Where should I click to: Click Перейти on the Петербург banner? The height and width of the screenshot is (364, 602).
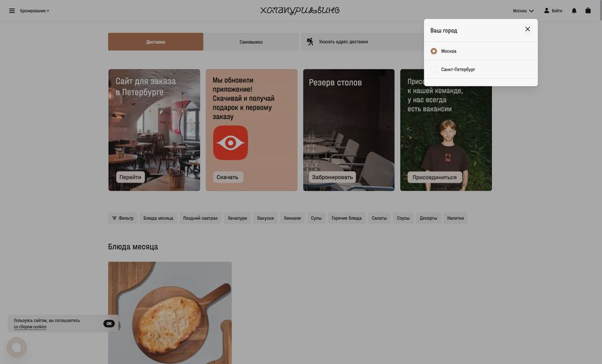[130, 177]
